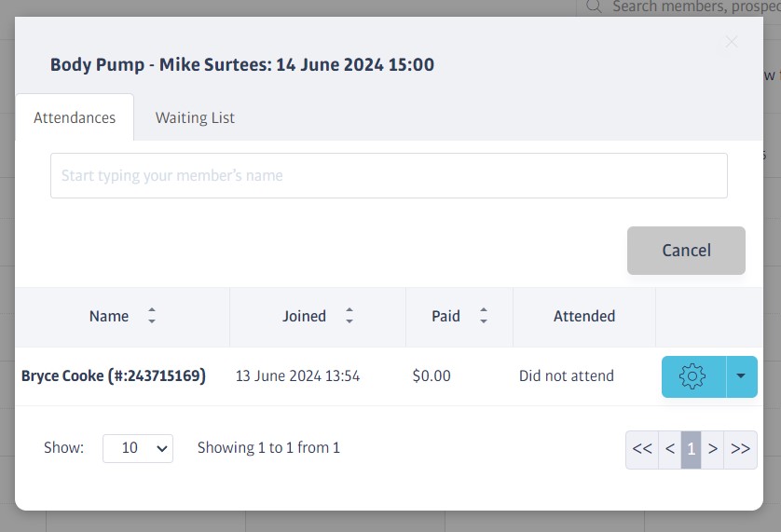The width and height of the screenshot is (781, 532).
Task: Focus the member name search field
Action: (x=389, y=175)
